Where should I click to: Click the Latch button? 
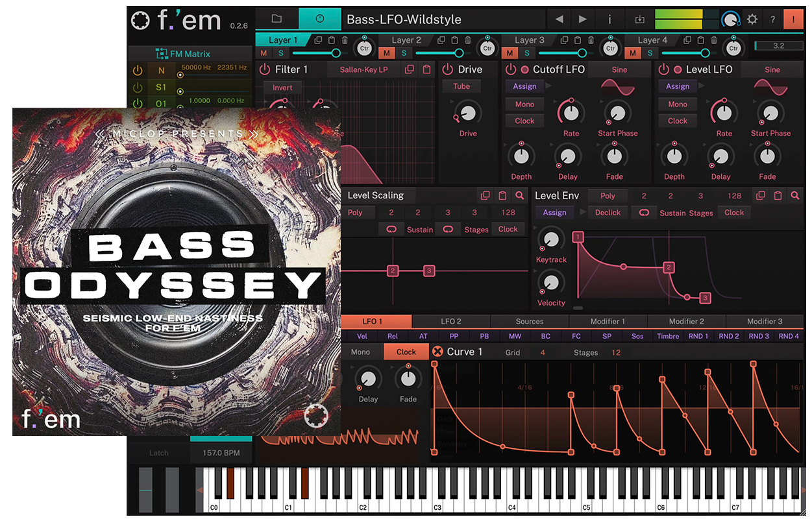coord(158,453)
